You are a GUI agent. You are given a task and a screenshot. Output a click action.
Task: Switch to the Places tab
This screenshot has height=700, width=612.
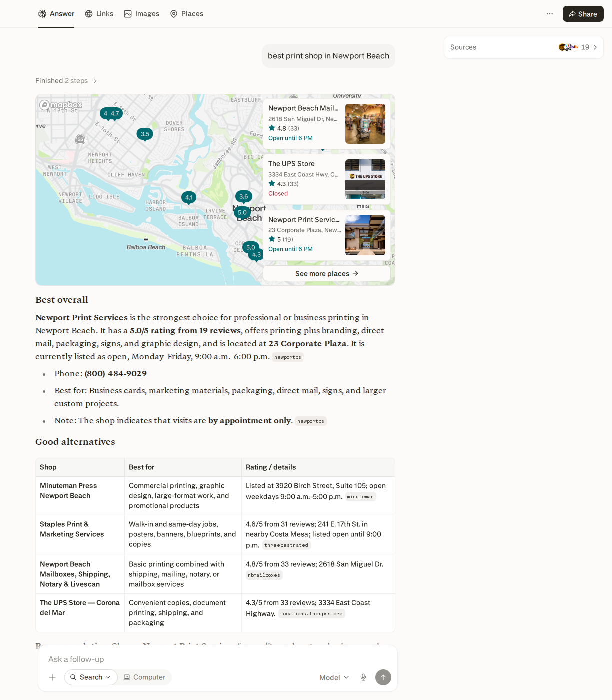coord(187,14)
